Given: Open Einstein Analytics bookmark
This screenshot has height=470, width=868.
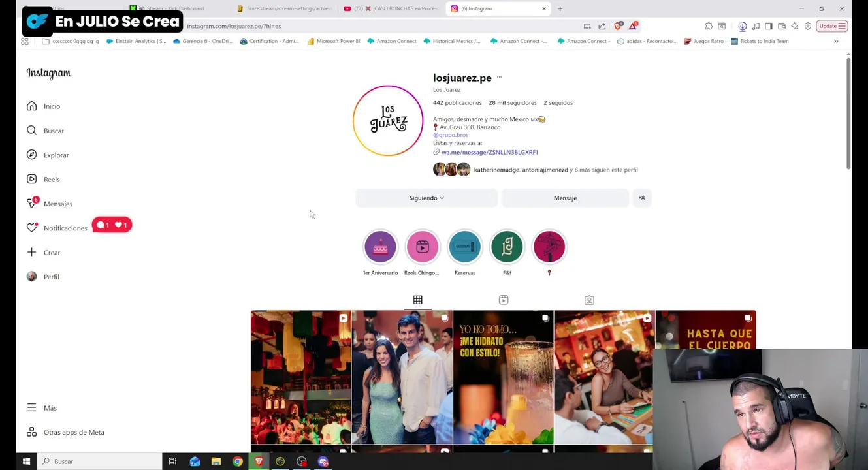Looking at the screenshot, I should (x=137, y=41).
